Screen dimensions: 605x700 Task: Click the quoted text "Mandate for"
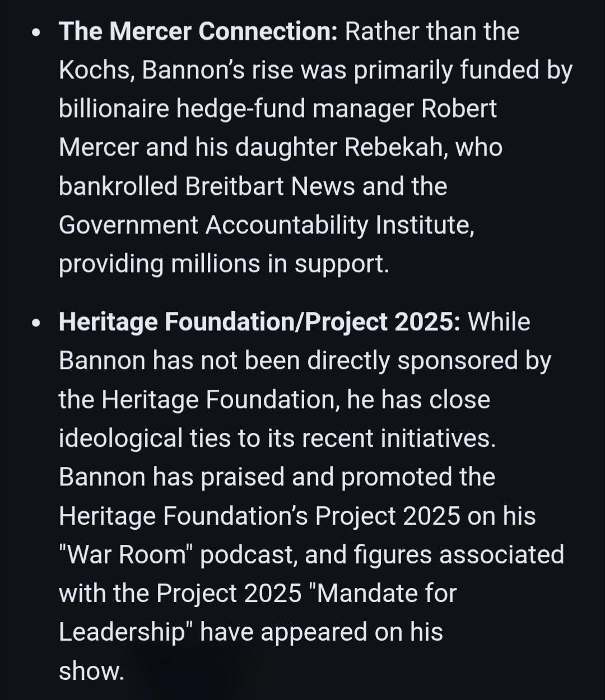387,594
